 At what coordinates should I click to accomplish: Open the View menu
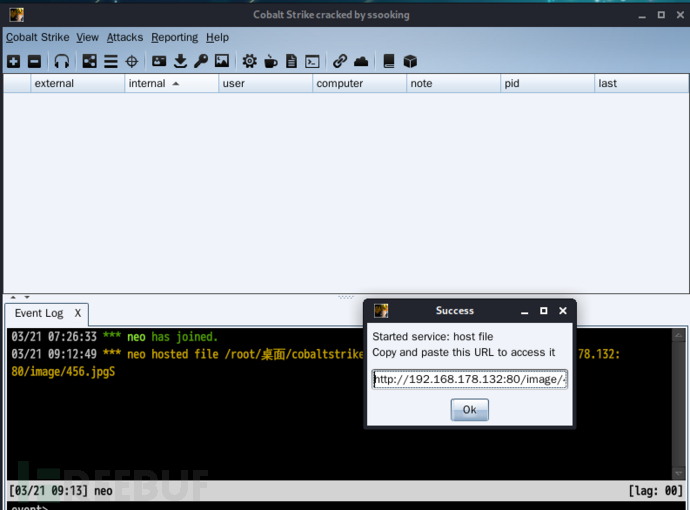(87, 37)
